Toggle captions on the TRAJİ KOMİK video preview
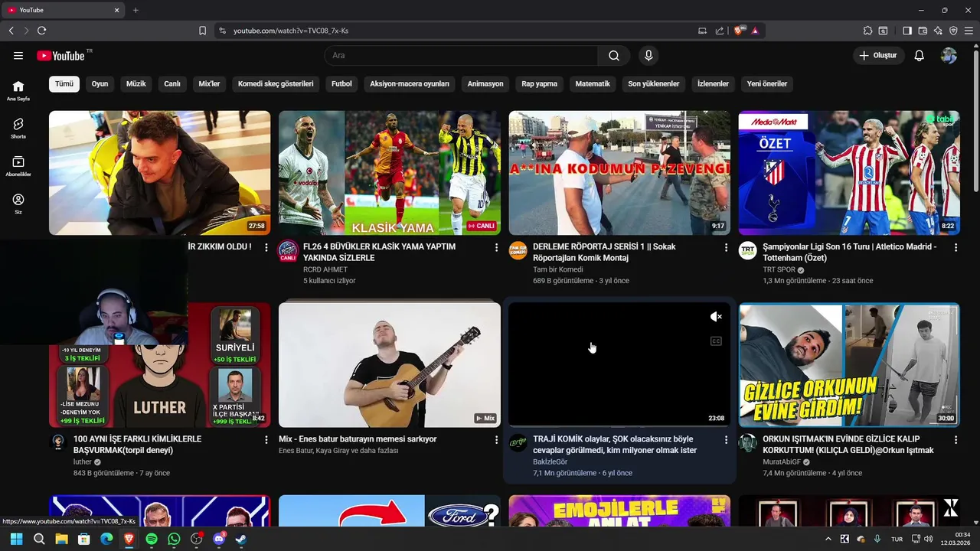Viewport: 980px width, 551px height. pos(716,341)
